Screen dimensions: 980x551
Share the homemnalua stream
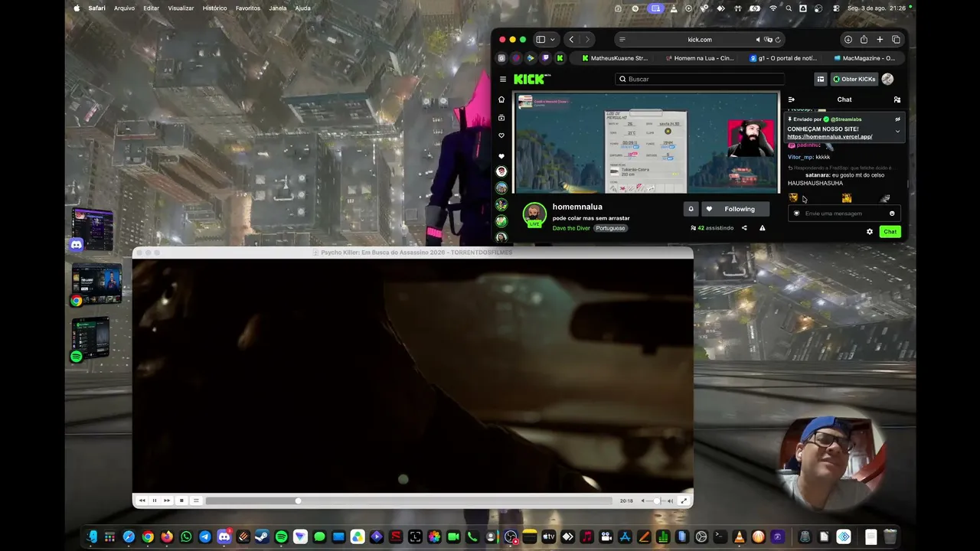click(x=744, y=228)
